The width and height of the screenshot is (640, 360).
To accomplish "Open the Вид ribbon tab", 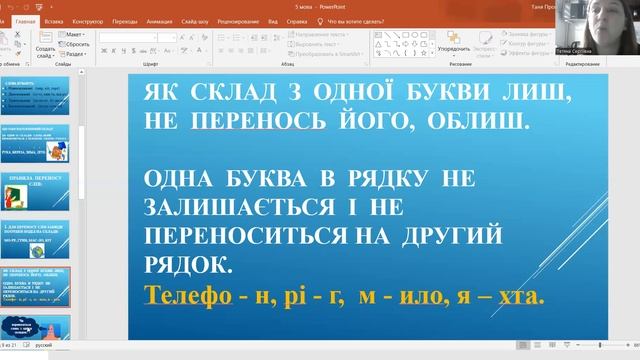I will (273, 22).
